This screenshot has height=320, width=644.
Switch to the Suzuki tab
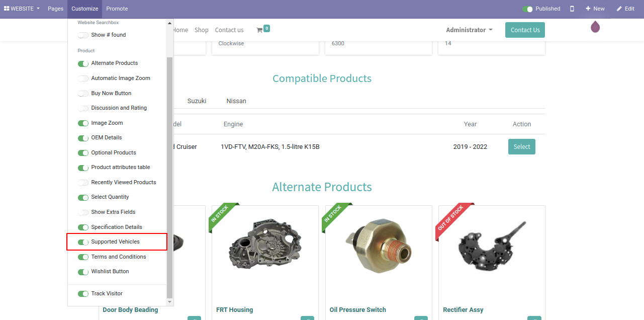pyautogui.click(x=197, y=101)
